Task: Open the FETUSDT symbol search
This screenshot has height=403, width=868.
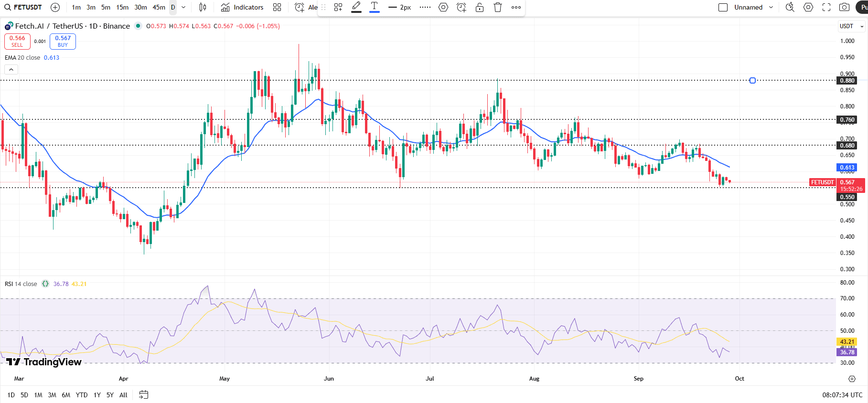Action: 23,7
